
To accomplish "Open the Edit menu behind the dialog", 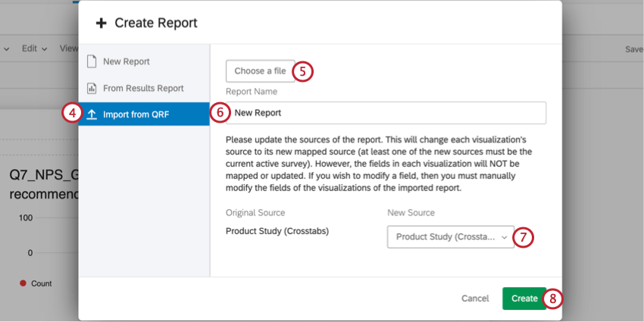I will [x=30, y=48].
